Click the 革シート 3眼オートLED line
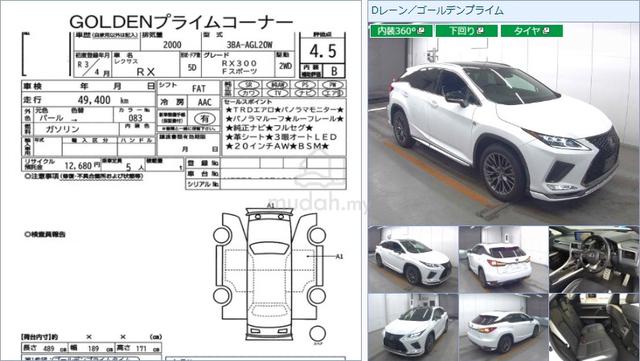 coord(281,137)
